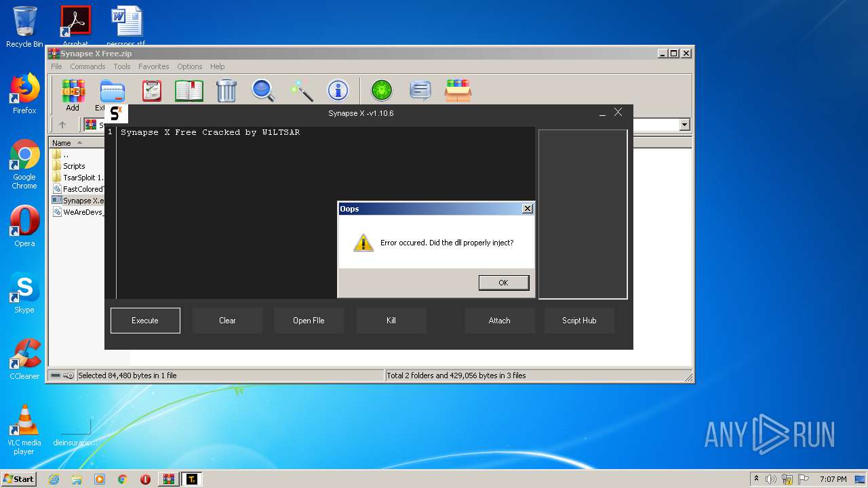Screen dimensions: 868x488
Task: Click the Info toolbar icon in WinRAR
Action: tap(338, 90)
